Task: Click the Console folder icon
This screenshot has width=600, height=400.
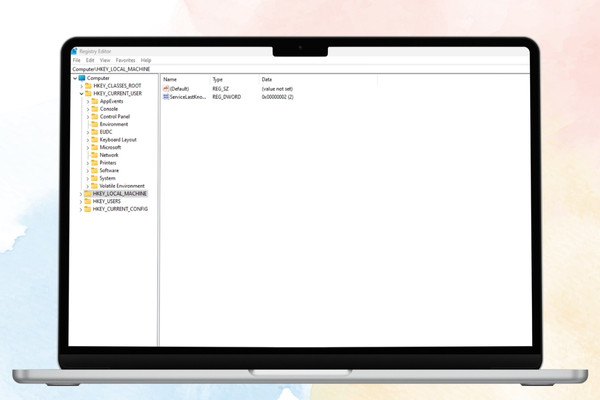Action: pos(95,109)
